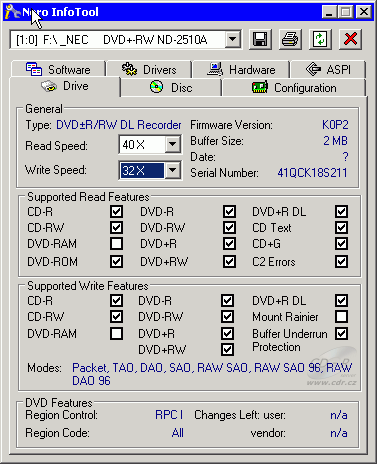Toggle CD-R write feature checkbox
The height and width of the screenshot is (464, 377).
coord(116,301)
